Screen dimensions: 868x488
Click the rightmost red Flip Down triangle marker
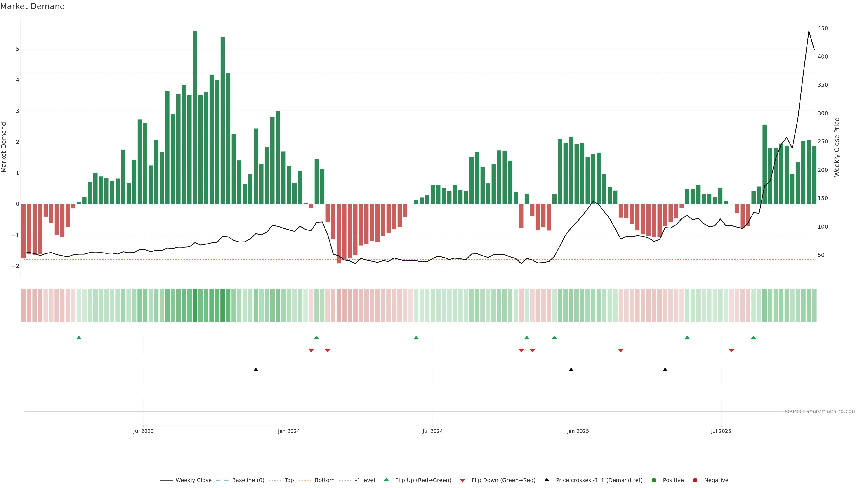click(x=731, y=351)
